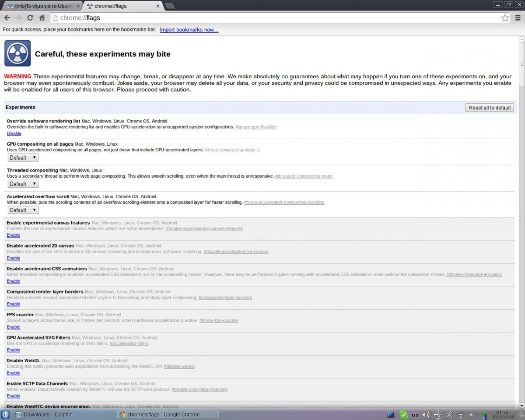Open #disable-threaded-animation anchor link
The height and width of the screenshot is (420, 525).
tap(474, 275)
